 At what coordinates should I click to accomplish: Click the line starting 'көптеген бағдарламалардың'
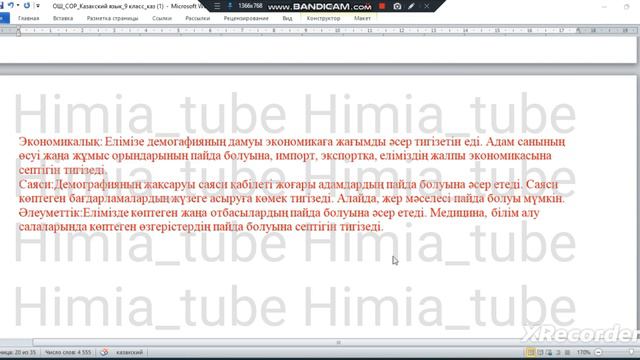point(291,199)
